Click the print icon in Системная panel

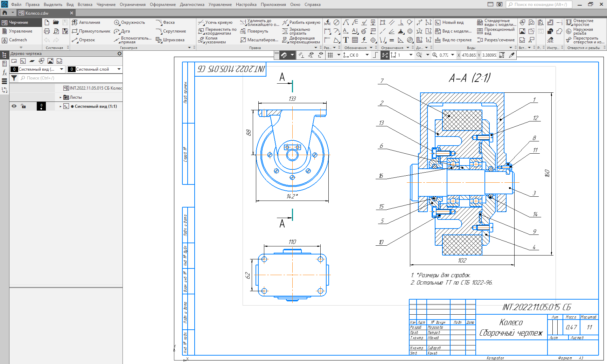(47, 31)
